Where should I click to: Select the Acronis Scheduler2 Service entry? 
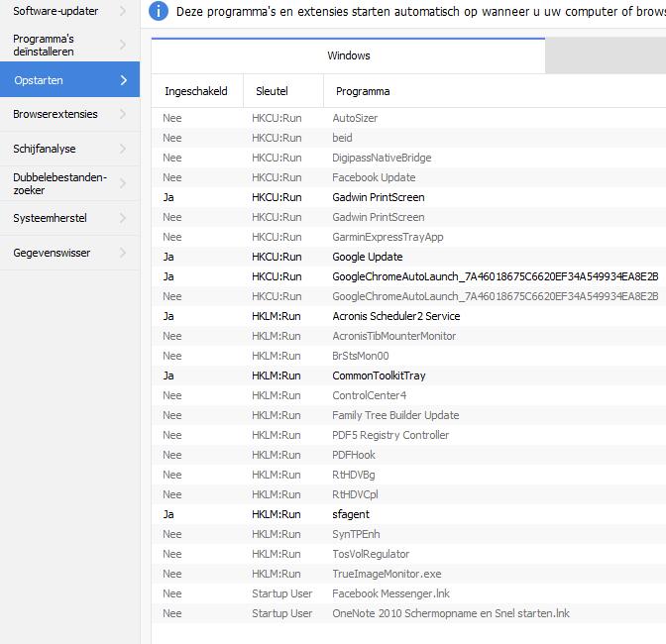pyautogui.click(x=395, y=316)
